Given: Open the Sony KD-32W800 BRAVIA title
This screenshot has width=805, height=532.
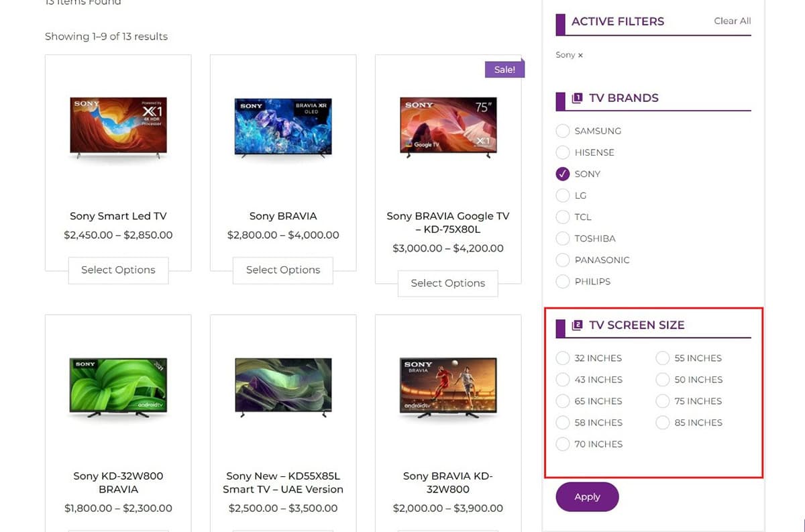Looking at the screenshot, I should click(118, 482).
